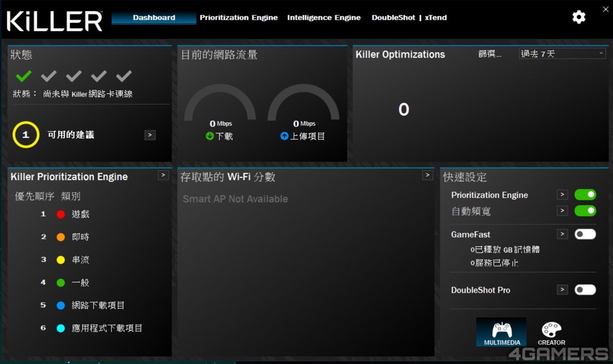
Task: Click the Smart AP Not Available text
Action: point(235,199)
